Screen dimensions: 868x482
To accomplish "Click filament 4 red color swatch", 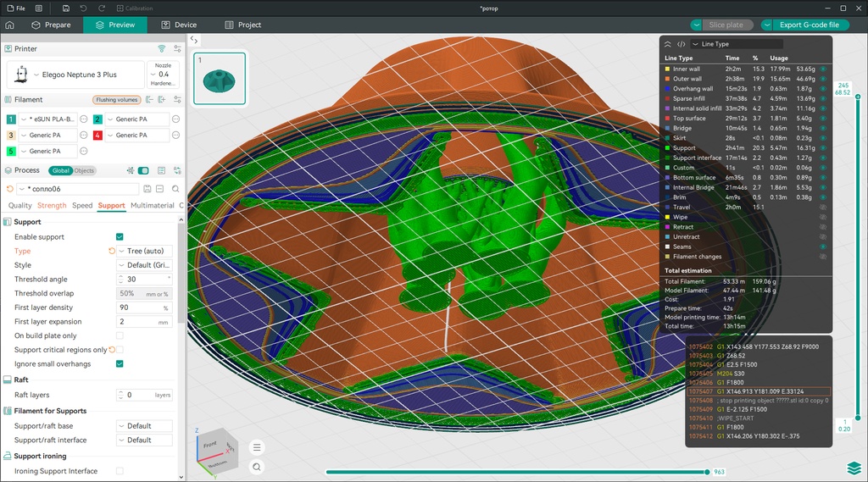I will (x=97, y=135).
